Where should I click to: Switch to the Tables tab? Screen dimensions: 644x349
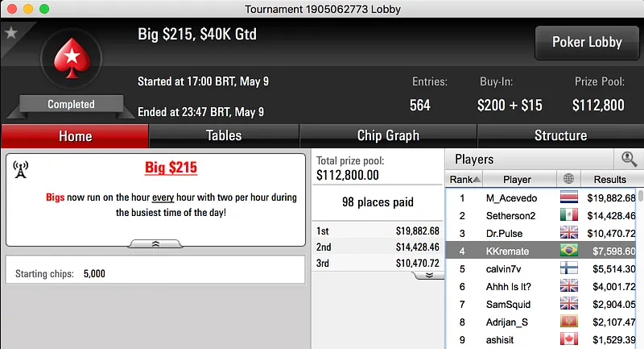coord(224,135)
